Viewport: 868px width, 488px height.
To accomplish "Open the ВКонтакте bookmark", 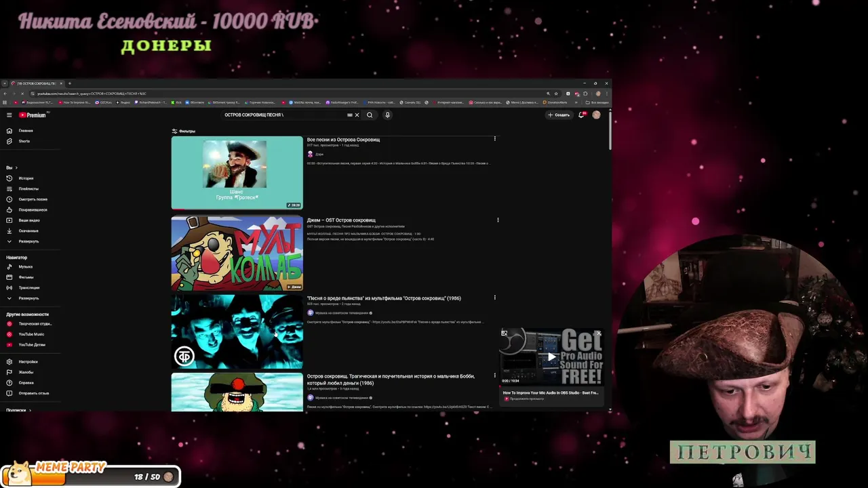I will (195, 102).
